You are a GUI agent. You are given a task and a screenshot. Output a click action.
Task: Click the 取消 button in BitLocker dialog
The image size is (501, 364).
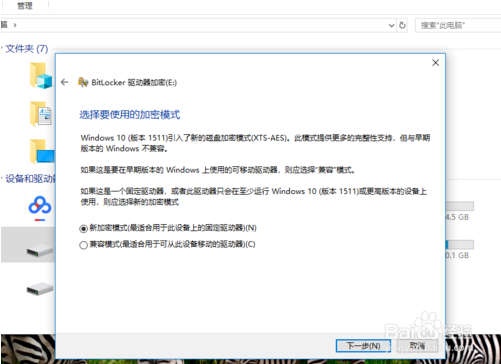click(417, 346)
